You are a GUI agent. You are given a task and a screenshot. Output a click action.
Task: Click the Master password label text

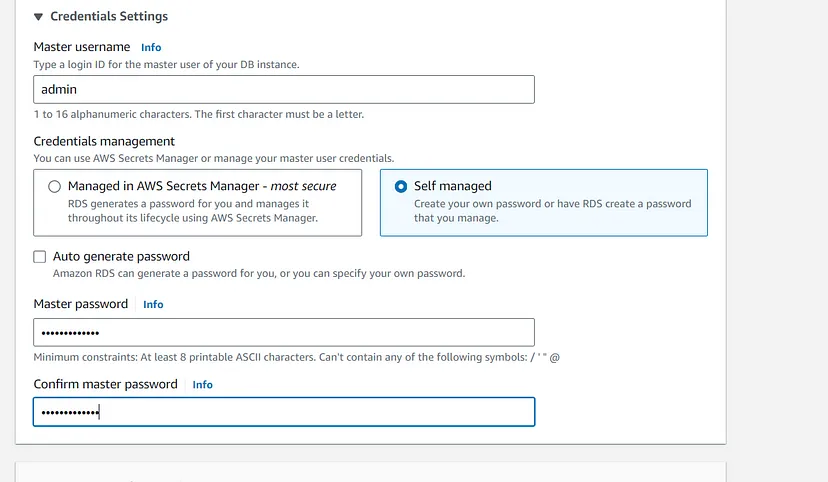(81, 304)
